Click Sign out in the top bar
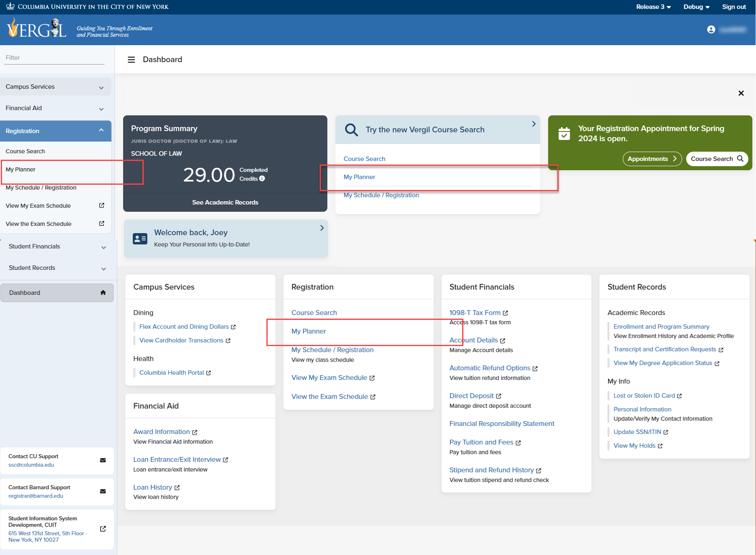 click(734, 7)
